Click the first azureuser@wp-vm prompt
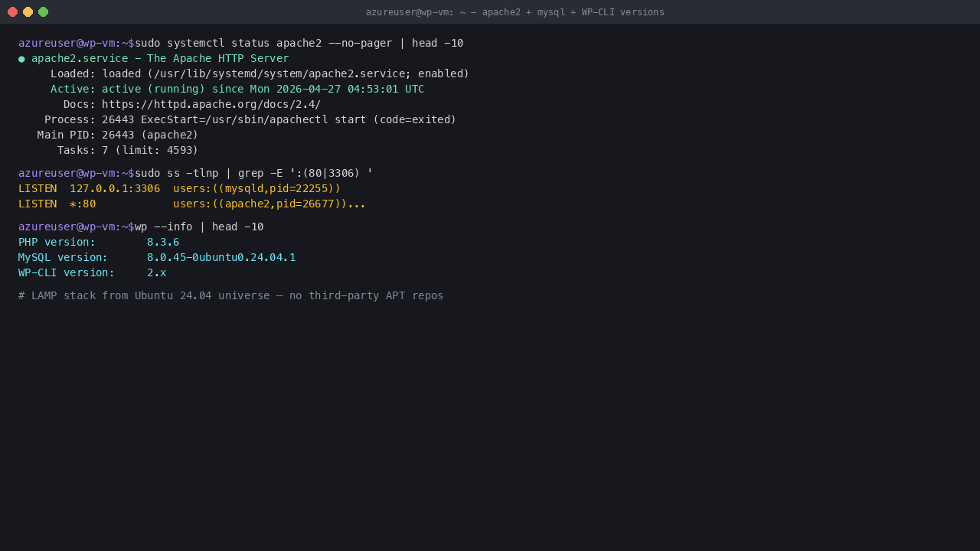This screenshot has height=551, width=980. [x=77, y=43]
